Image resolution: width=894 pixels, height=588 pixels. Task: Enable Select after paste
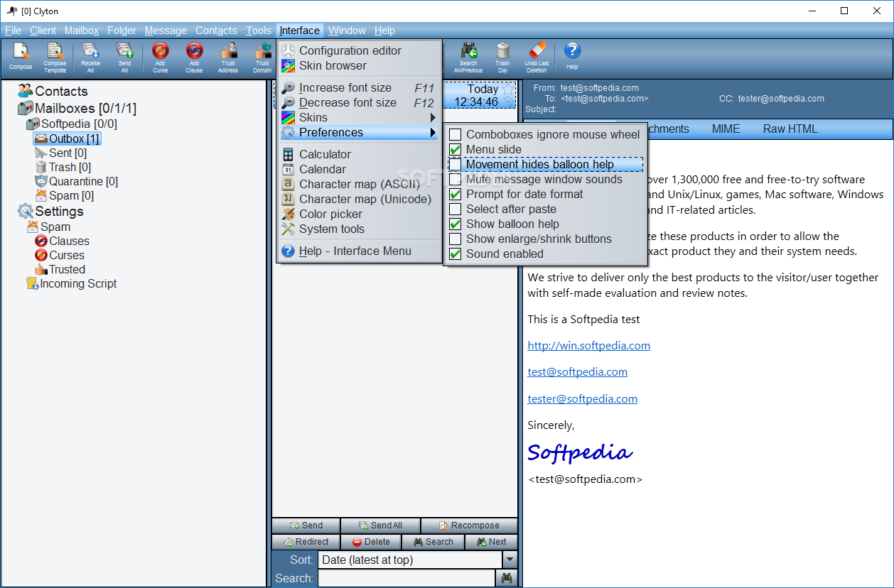[x=544, y=209]
